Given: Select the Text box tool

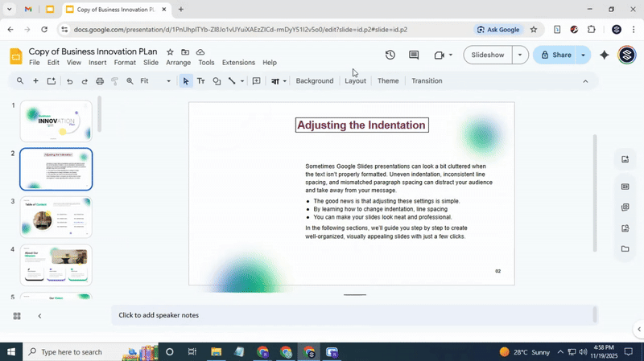Looking at the screenshot, I should tap(201, 81).
